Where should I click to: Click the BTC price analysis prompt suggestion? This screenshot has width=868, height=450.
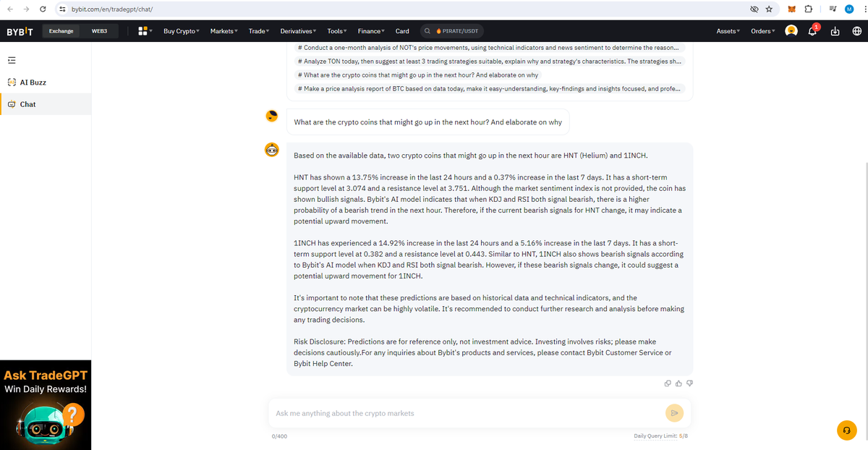490,89
